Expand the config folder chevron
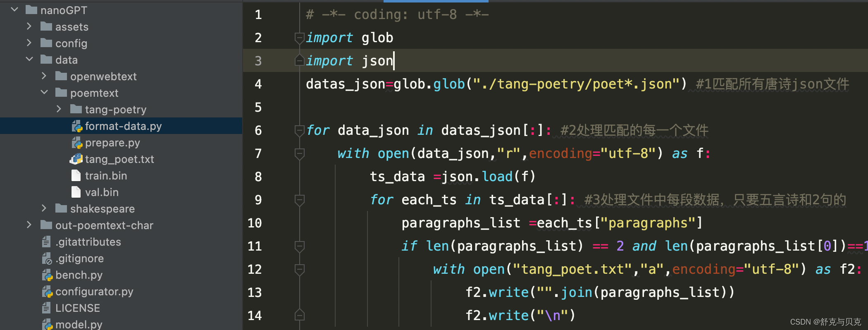This screenshot has width=868, height=330. pyautogui.click(x=29, y=43)
